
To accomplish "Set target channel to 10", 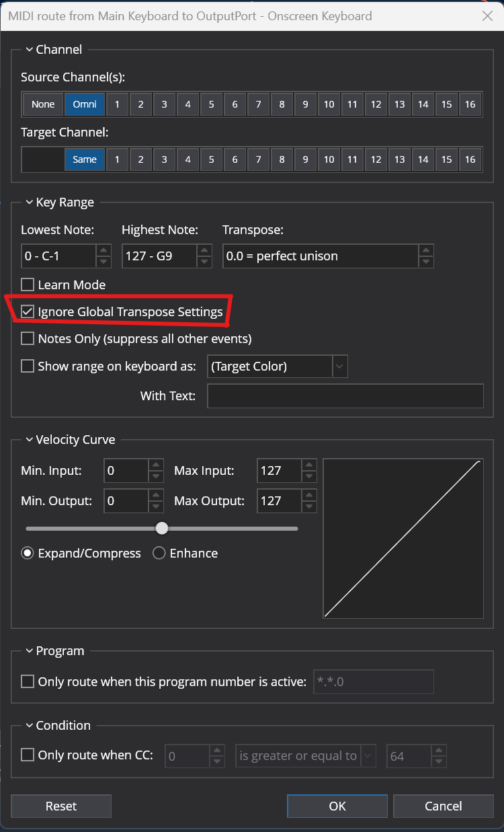I will click(x=329, y=159).
